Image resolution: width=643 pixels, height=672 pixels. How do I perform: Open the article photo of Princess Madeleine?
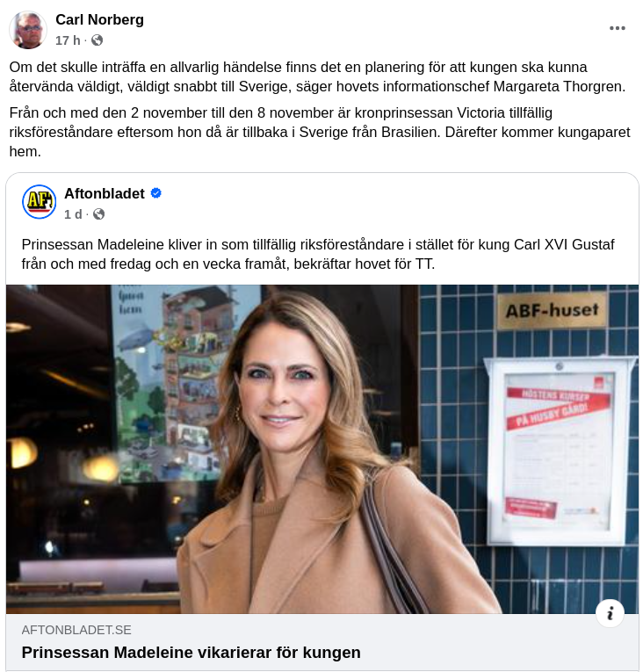(x=322, y=449)
